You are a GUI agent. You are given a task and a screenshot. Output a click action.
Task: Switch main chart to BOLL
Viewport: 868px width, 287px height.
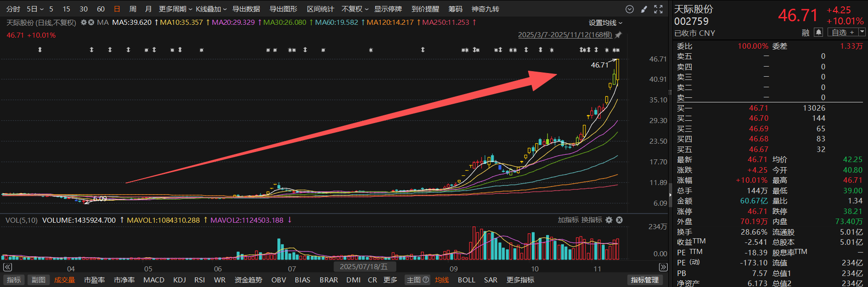pos(466,280)
